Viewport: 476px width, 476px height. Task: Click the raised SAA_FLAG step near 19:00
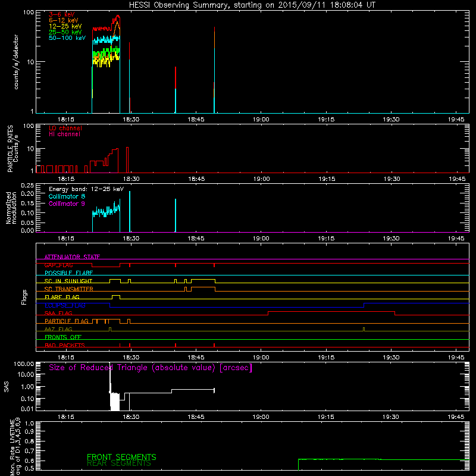pos(331,311)
